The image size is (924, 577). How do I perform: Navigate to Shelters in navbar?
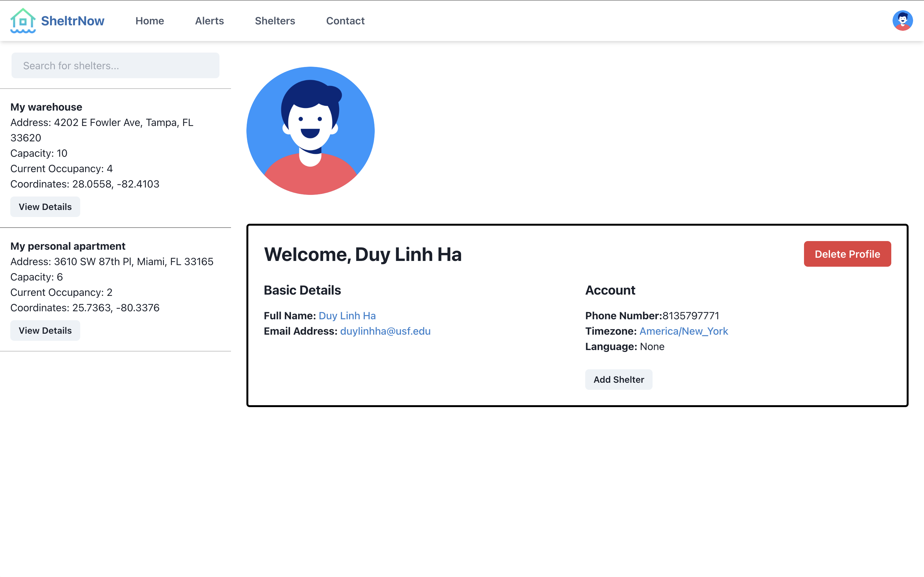(275, 21)
